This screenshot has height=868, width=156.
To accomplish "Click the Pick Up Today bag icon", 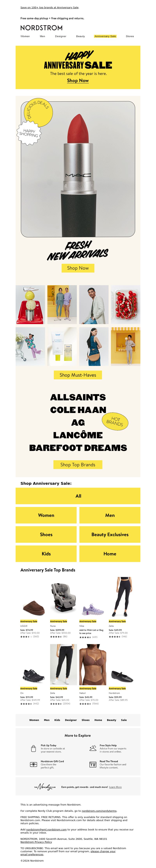I will [33, 748].
